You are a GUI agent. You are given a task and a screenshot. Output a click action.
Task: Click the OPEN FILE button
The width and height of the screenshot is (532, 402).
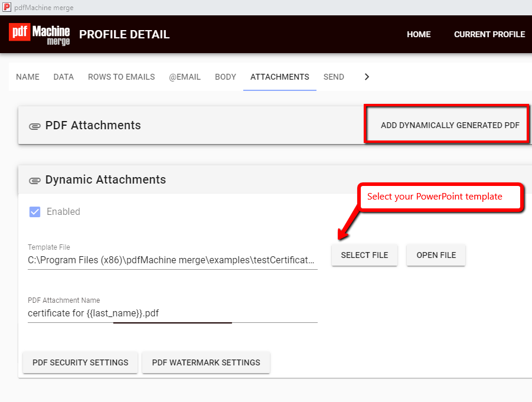click(436, 255)
